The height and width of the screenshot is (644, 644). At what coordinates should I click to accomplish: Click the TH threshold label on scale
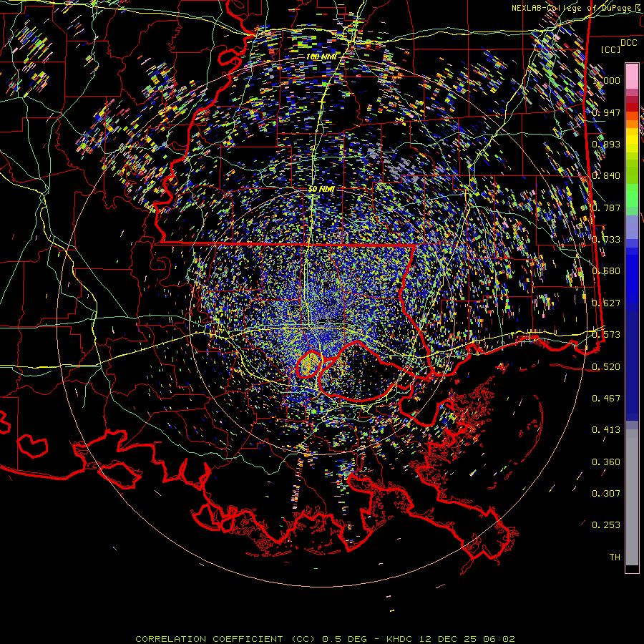[615, 557]
